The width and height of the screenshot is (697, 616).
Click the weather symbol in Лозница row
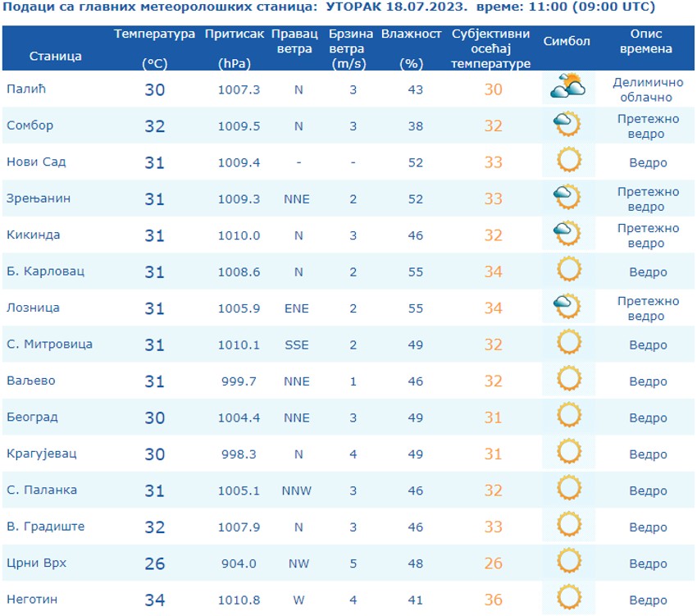coord(567,306)
